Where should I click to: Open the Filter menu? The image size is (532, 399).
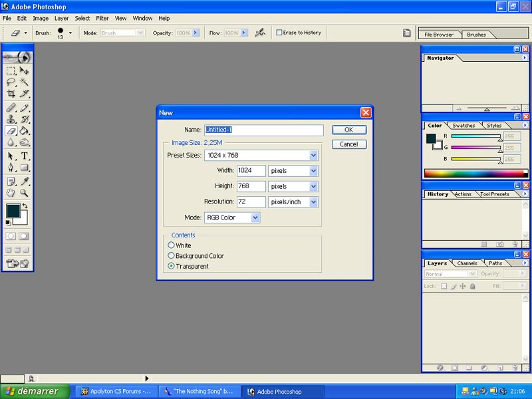102,19
